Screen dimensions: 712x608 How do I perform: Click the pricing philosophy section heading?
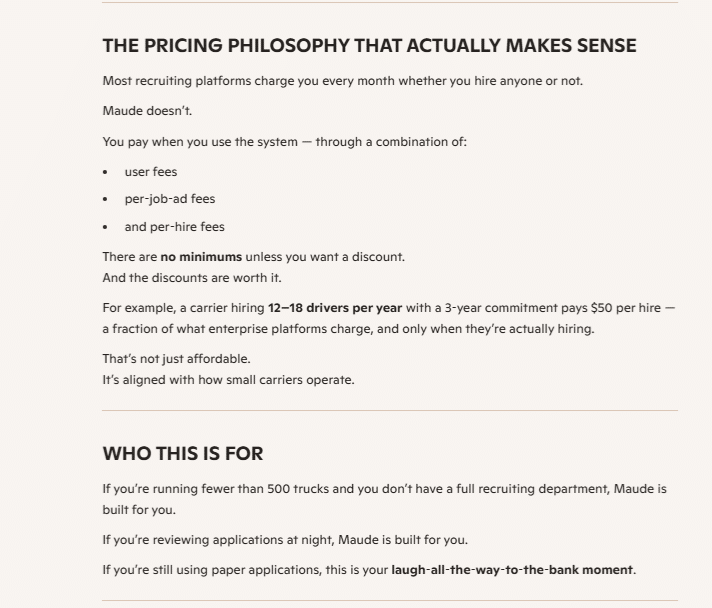tap(369, 46)
